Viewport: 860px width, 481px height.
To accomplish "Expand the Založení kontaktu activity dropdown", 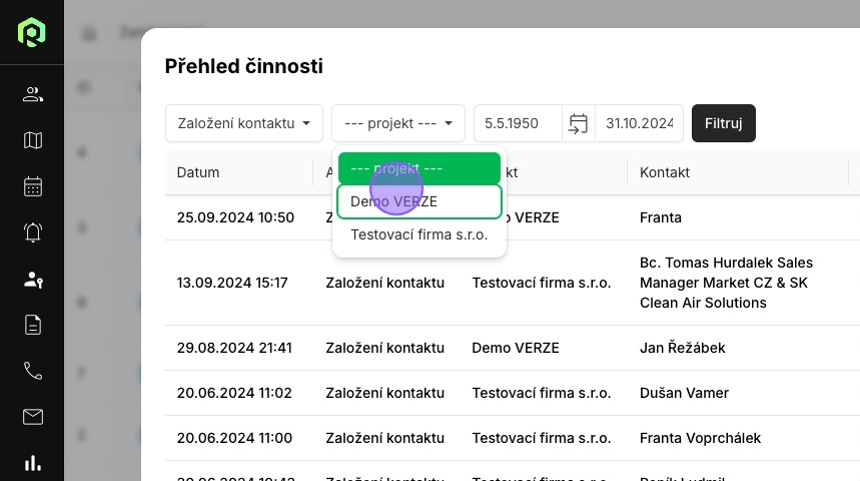I will pos(244,123).
